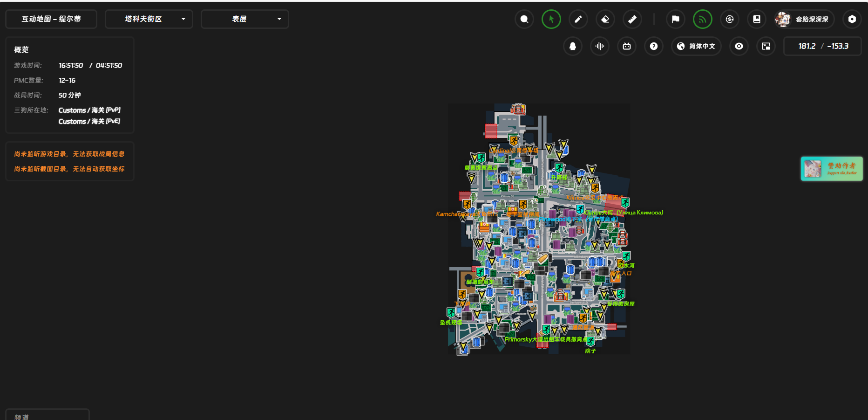Open the QQ penguin icon
Image resolution: width=868 pixels, height=420 pixels.
pos(573,46)
